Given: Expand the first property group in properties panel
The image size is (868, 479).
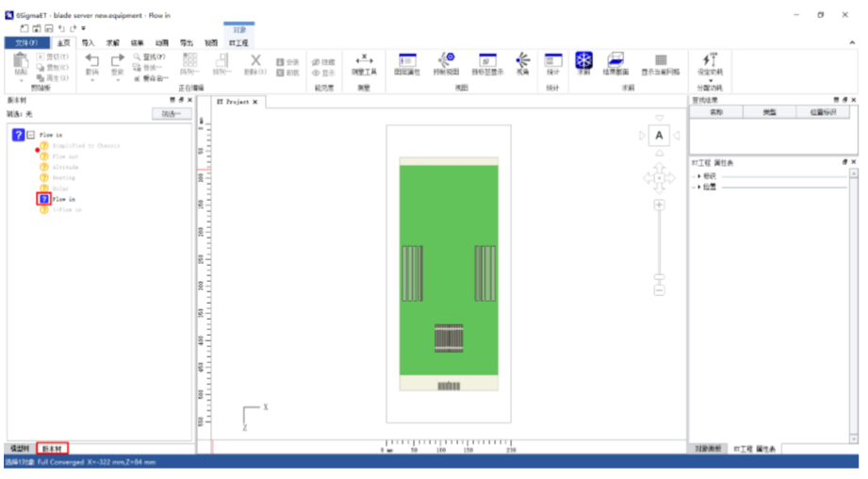Looking at the screenshot, I should pyautogui.click(x=698, y=176).
